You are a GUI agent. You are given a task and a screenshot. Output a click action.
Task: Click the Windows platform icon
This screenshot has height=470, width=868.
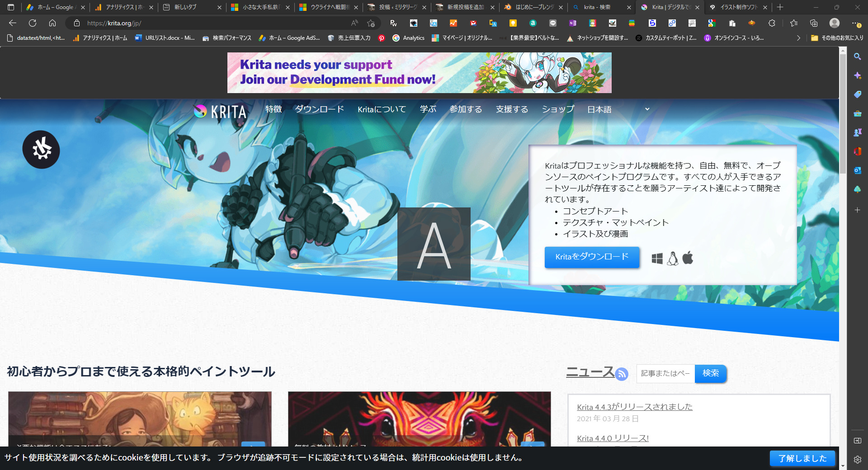[657, 258]
